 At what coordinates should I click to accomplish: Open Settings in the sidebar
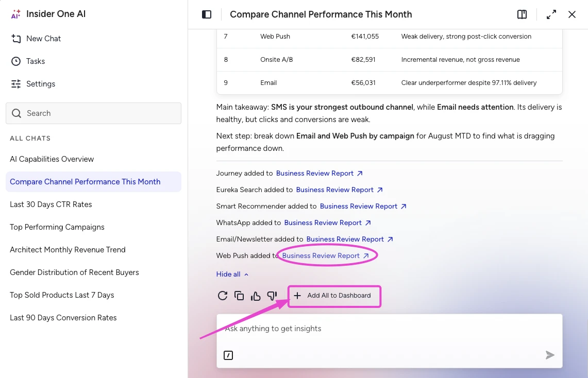(x=33, y=84)
